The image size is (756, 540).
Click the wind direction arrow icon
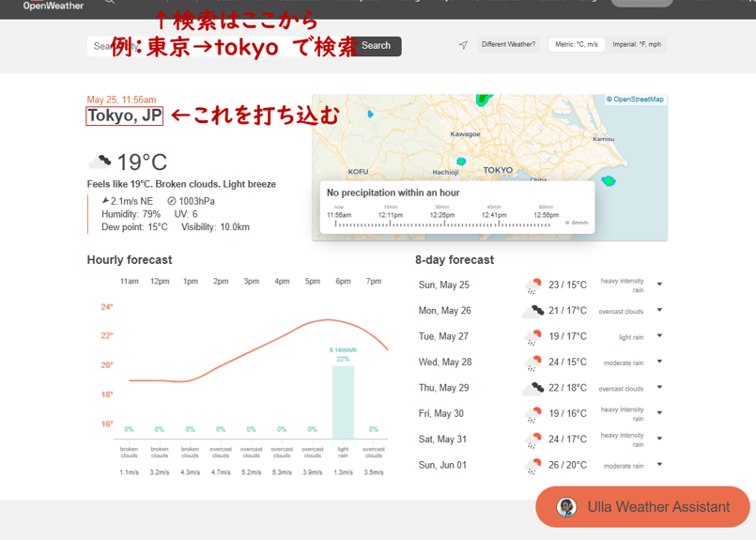click(x=105, y=201)
